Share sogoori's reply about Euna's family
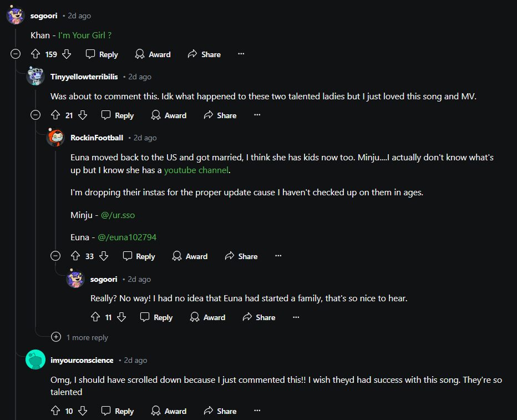Screen dimensions: 517x420 [259, 317]
